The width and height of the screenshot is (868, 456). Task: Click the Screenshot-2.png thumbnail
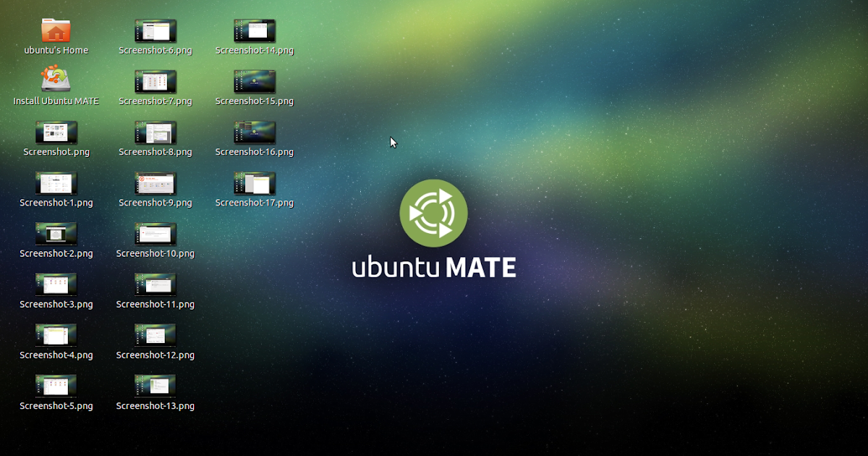56,234
